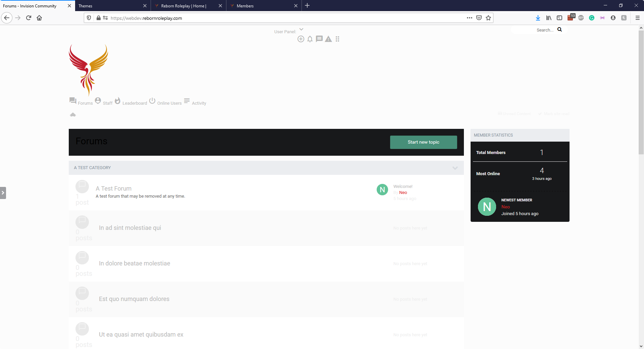
Task: Open the In ad sint molestiae qui forum
Action: click(x=130, y=228)
